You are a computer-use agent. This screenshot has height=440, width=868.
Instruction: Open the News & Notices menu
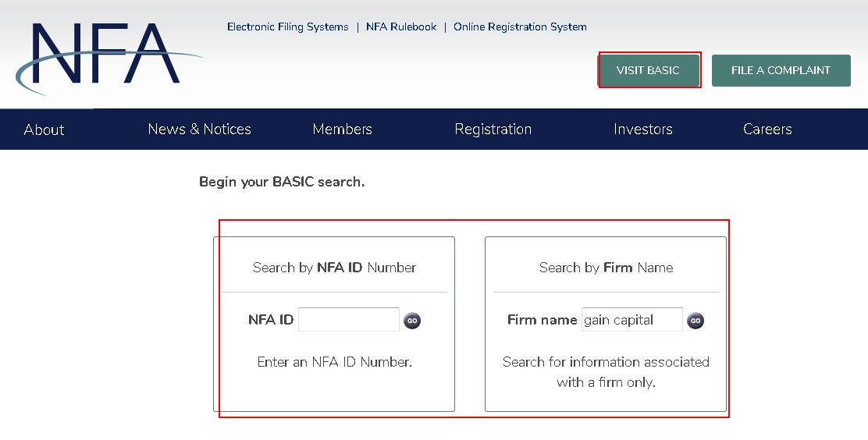(199, 129)
